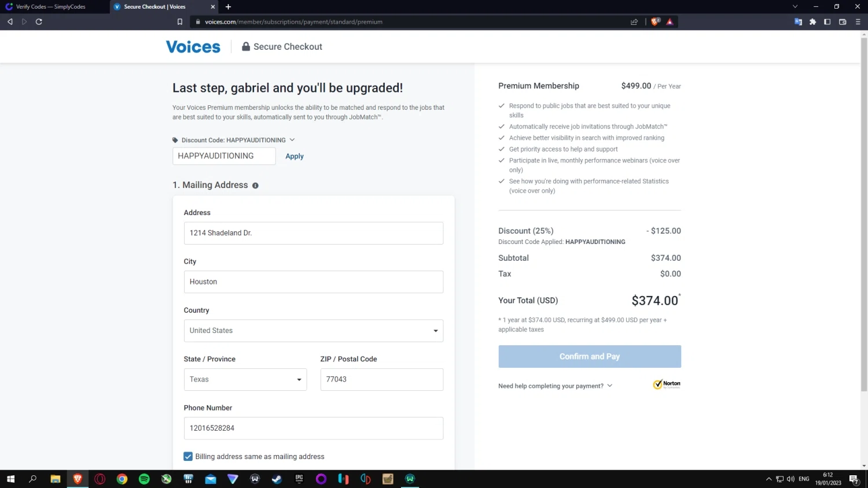Open the Extensions puzzle icon
The image size is (868, 488).
pos(812,22)
